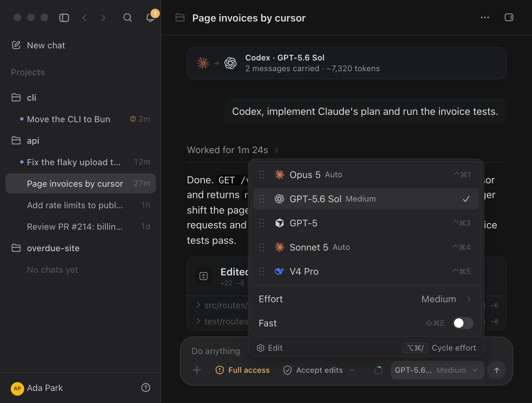
Task: Click Full access permission button
Action: (x=242, y=370)
